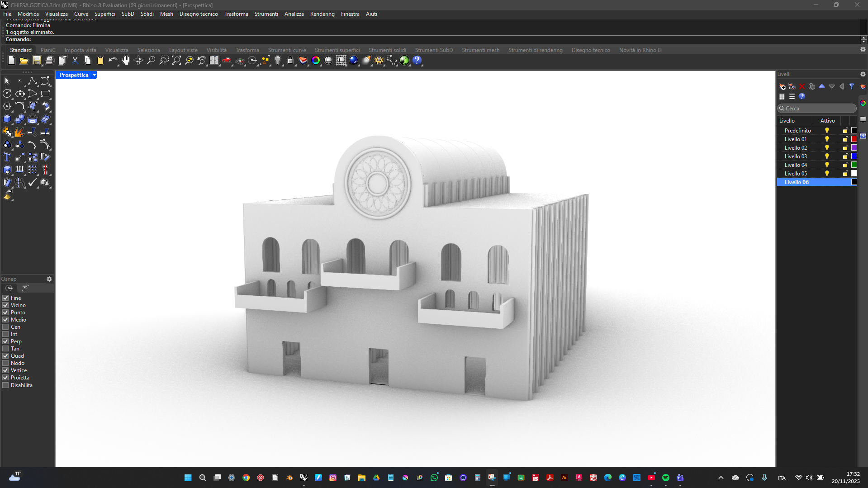Open the Rendering menu
The width and height of the screenshot is (868, 488).
(322, 14)
